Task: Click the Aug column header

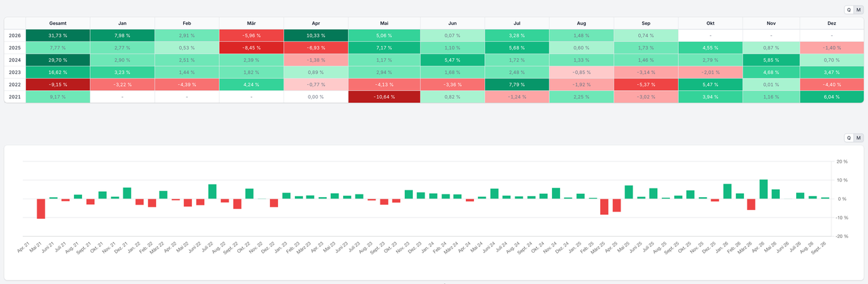Action: [x=581, y=23]
